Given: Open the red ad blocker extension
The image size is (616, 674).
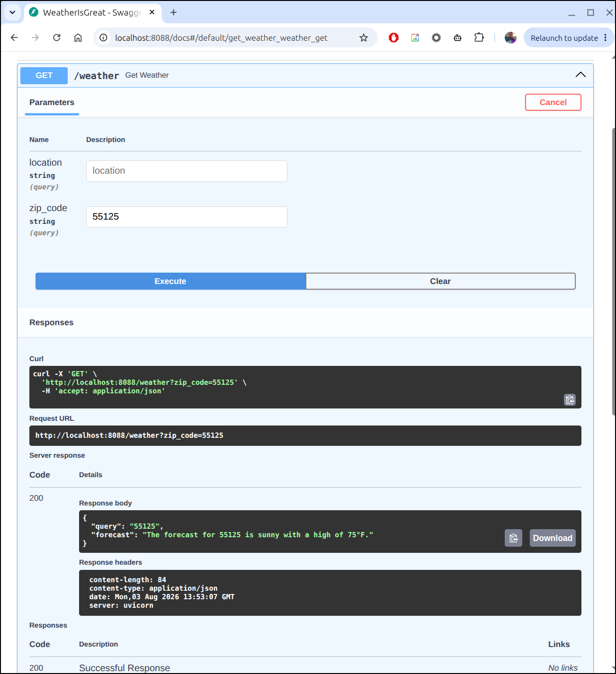Looking at the screenshot, I should [x=393, y=37].
